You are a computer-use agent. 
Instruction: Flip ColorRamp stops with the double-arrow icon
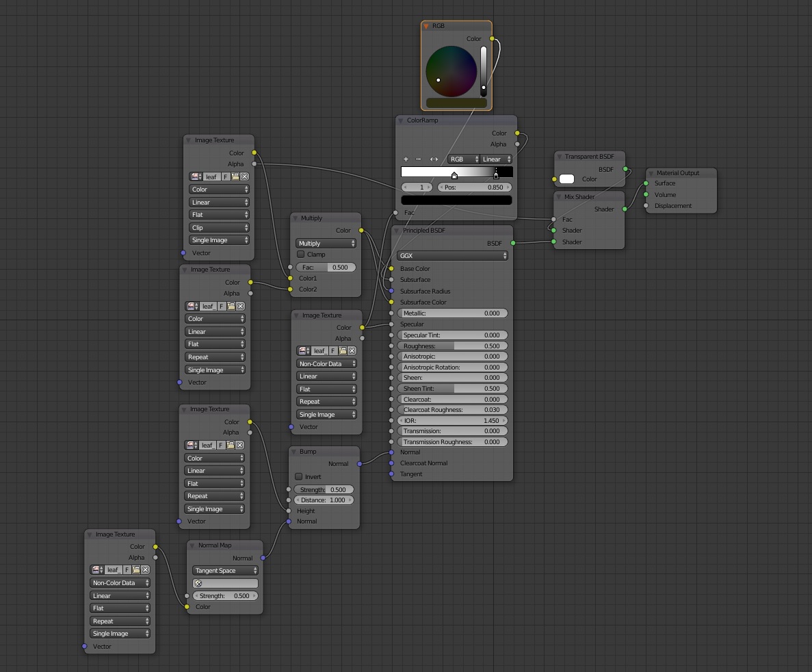pos(434,159)
